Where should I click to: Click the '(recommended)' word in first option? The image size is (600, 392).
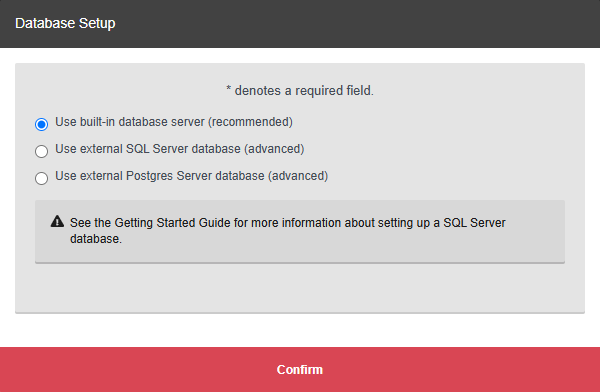click(250, 122)
